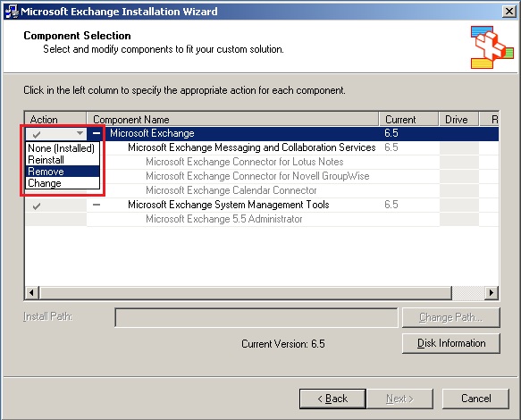The image size is (521, 420).
Task: Click the Current Version: 6.5 label
Action: click(x=283, y=343)
